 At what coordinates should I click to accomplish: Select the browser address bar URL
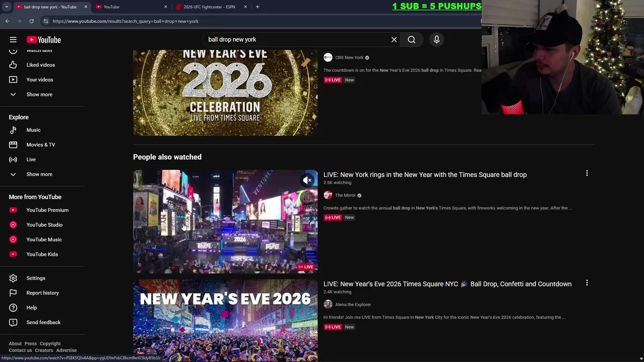pos(125,21)
